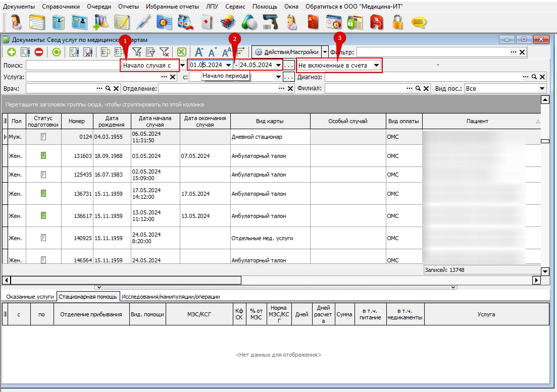Open arrow next to Действия/Настройки button

(325, 52)
